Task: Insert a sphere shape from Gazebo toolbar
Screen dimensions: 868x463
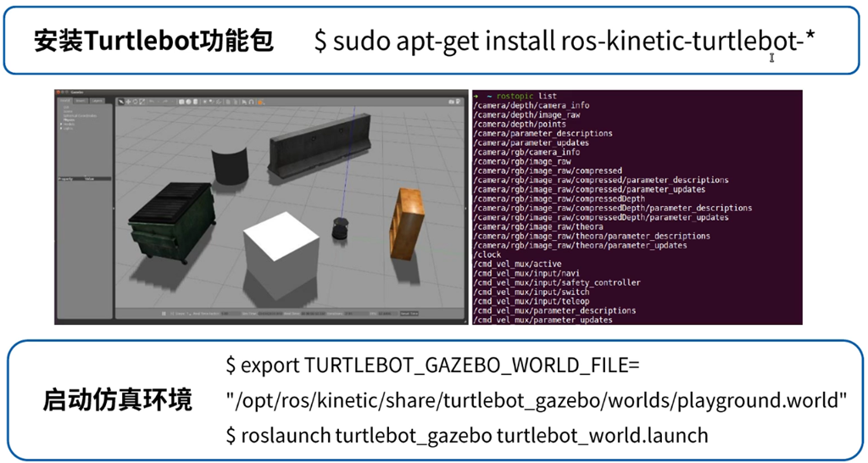Action: 189,102
